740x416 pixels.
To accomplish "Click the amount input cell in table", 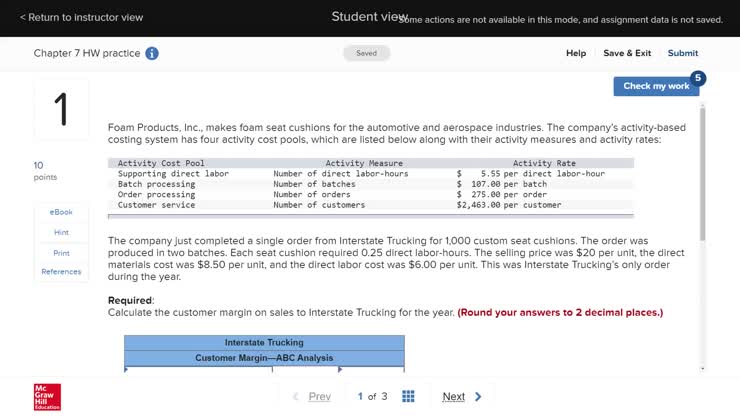I will point(305,370).
